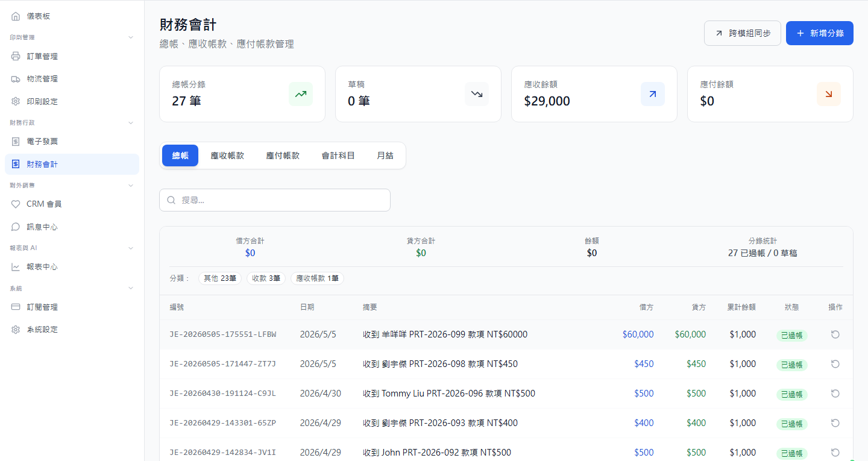This screenshot has height=461, width=868.
Task: Collapse the 印刷管理 sidebar section
Action: point(131,37)
